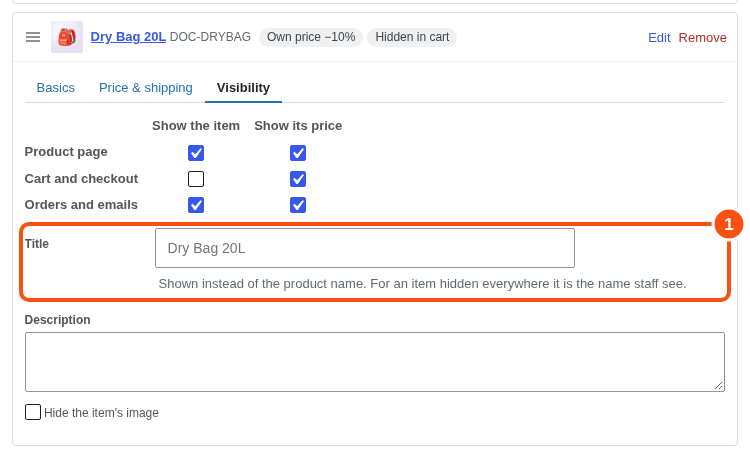Click the Hidden in cart badge

(x=412, y=37)
